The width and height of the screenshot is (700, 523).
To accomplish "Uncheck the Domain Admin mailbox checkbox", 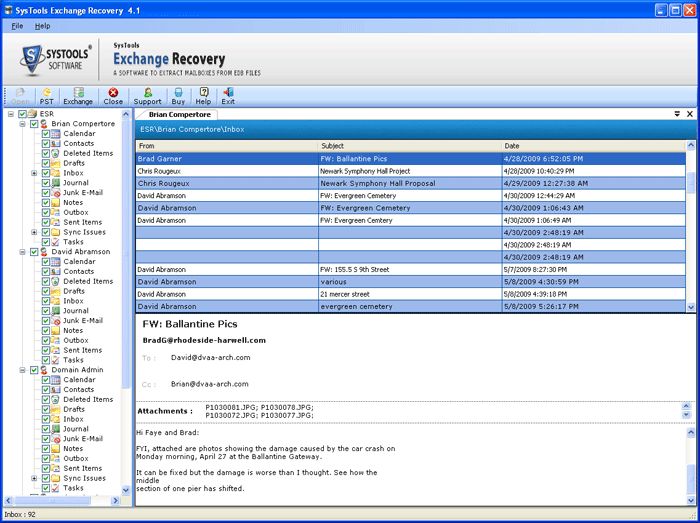I will [35, 370].
